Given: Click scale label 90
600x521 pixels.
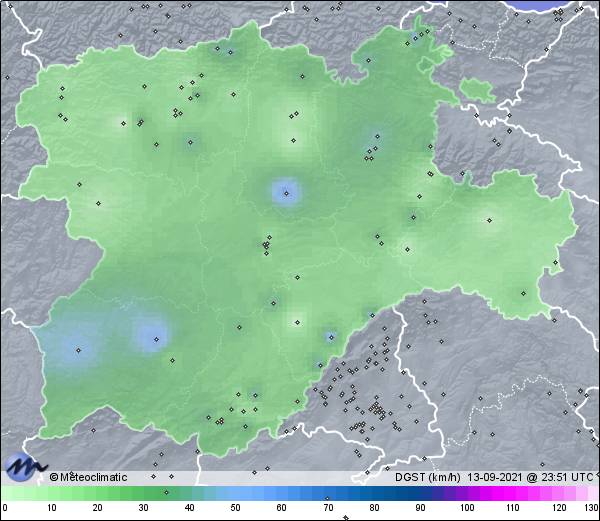Looking at the screenshot, I should coord(420,508).
